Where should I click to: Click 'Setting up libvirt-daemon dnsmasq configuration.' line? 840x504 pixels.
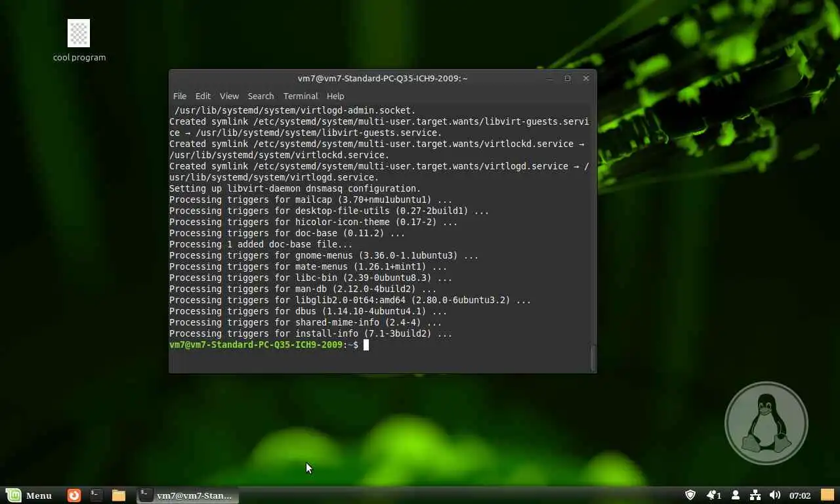click(295, 188)
